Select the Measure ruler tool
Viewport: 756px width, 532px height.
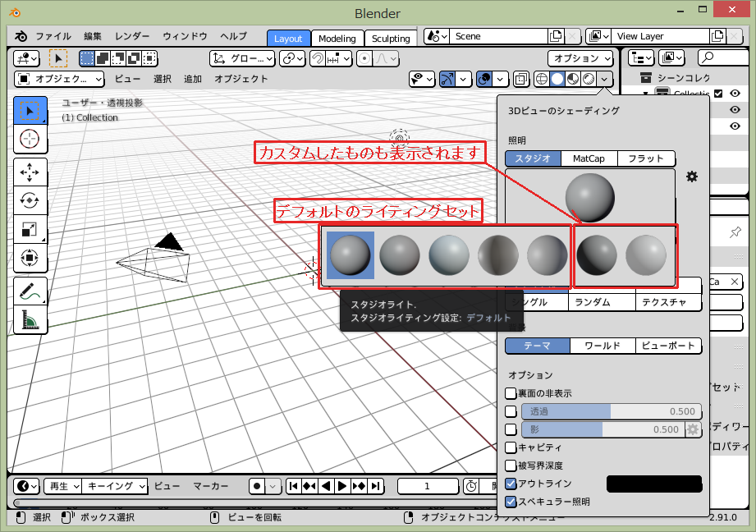[x=30, y=319]
